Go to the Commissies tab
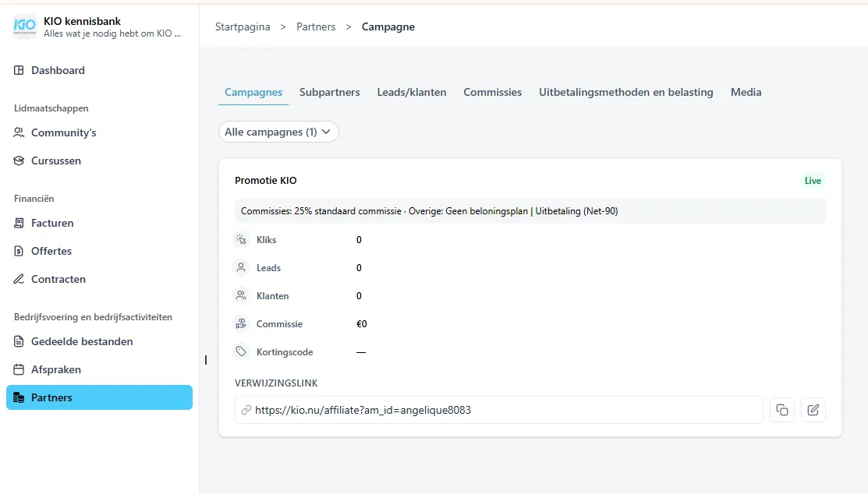Image resolution: width=868 pixels, height=494 pixels. [493, 93]
